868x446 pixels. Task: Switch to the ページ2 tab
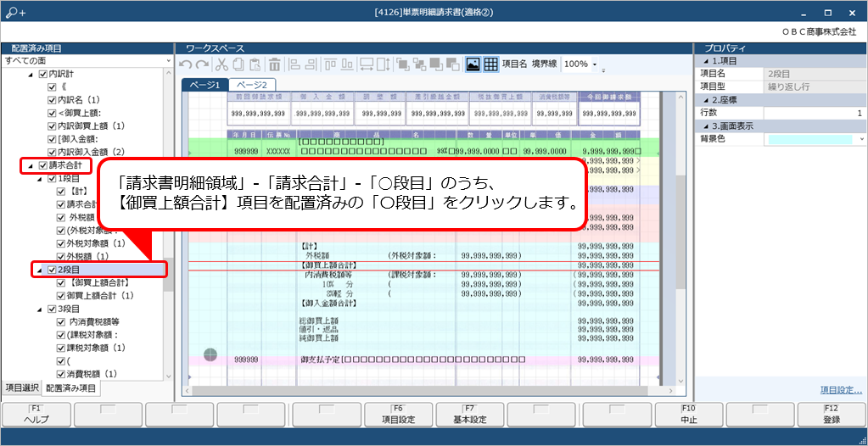252,85
